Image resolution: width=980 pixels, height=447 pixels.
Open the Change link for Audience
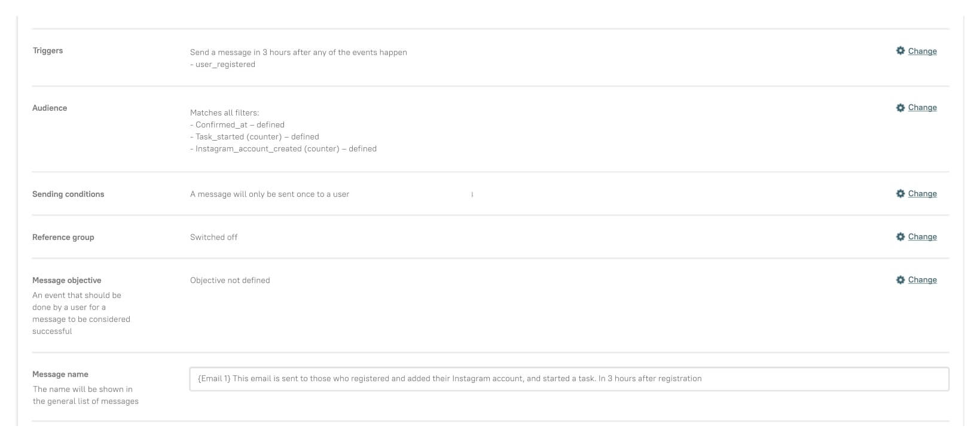[922, 108]
